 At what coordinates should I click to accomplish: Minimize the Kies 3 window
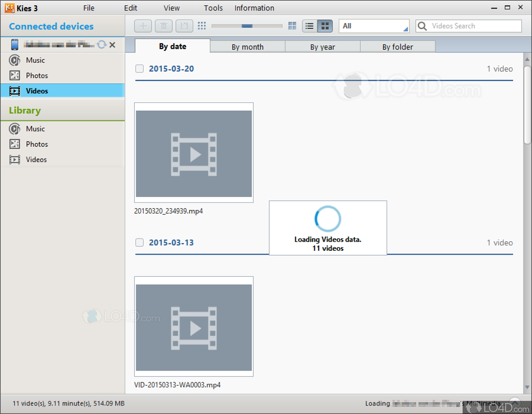coord(494,8)
